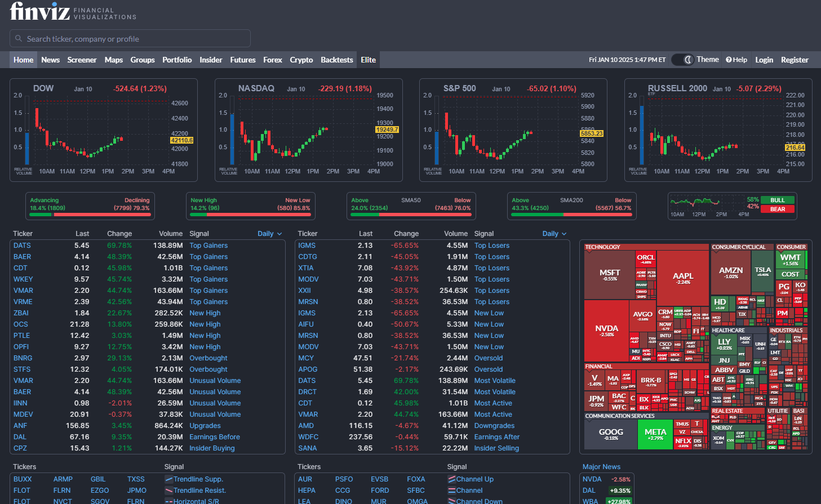The width and height of the screenshot is (821, 504).
Task: Open the Russell 2000 intraday chart
Action: click(718, 130)
